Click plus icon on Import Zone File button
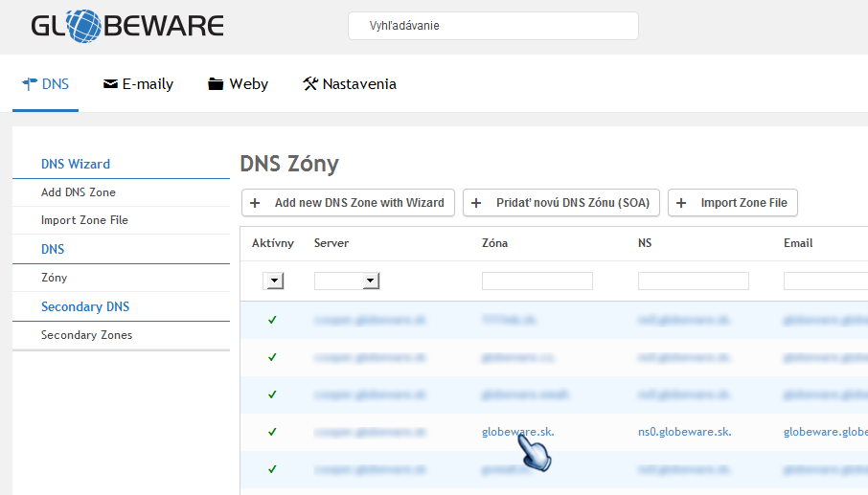This screenshot has width=868, height=495. click(682, 203)
